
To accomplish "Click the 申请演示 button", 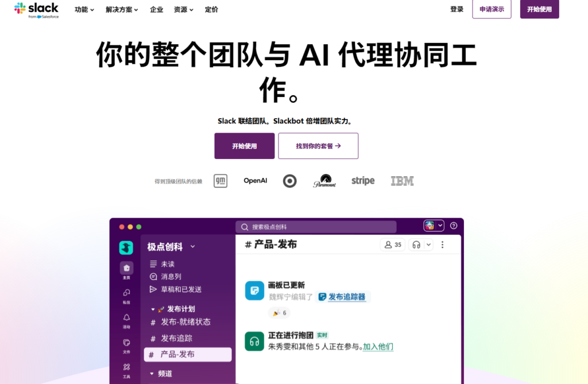I will [x=492, y=9].
